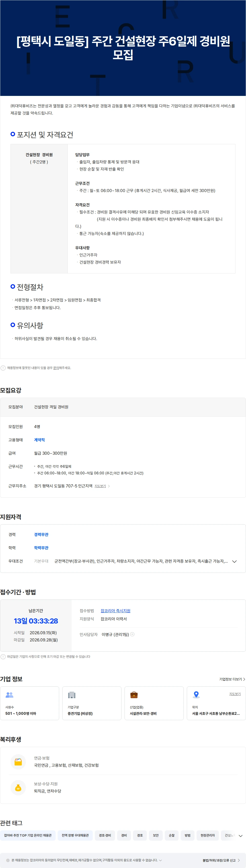Select the 보안 tag
This screenshot has height=868, width=246.
[156, 835]
